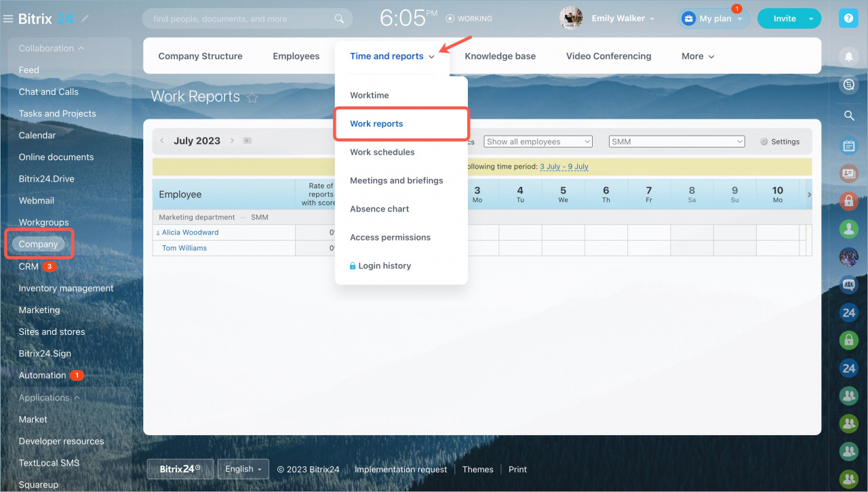Image resolution: width=868 pixels, height=492 pixels.
Task: Open Themes footer link
Action: click(x=478, y=470)
